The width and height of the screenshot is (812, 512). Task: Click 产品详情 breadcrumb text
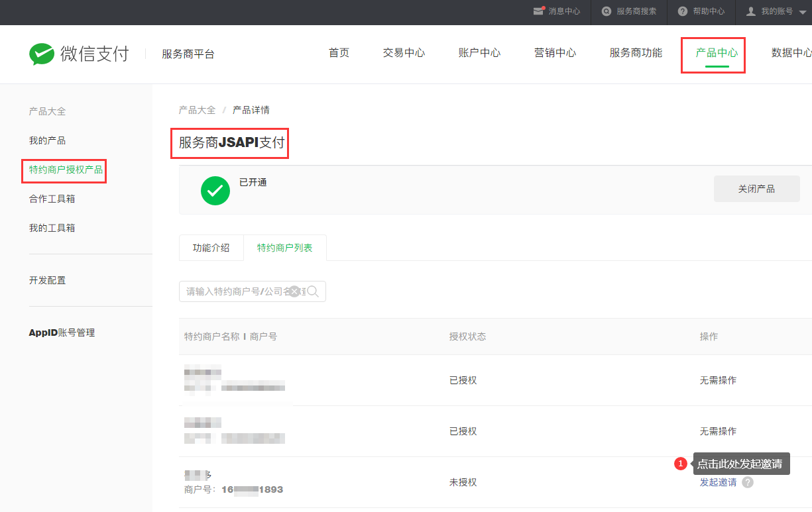(x=251, y=110)
